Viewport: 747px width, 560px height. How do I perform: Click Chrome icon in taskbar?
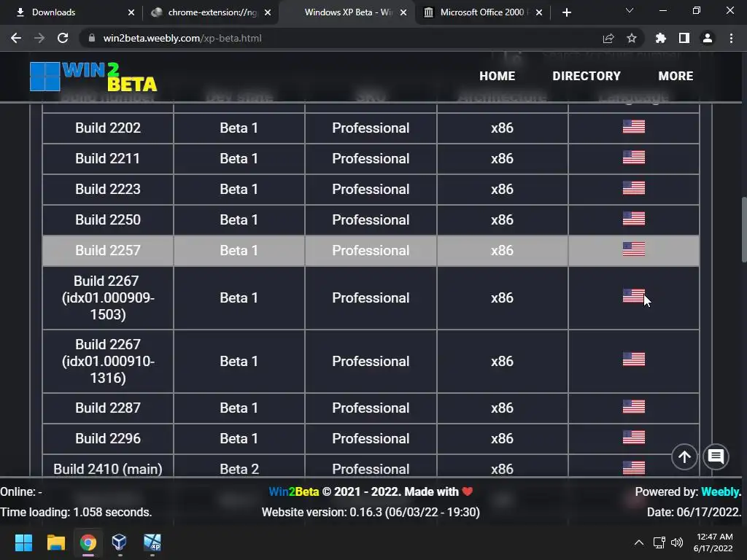click(x=88, y=542)
